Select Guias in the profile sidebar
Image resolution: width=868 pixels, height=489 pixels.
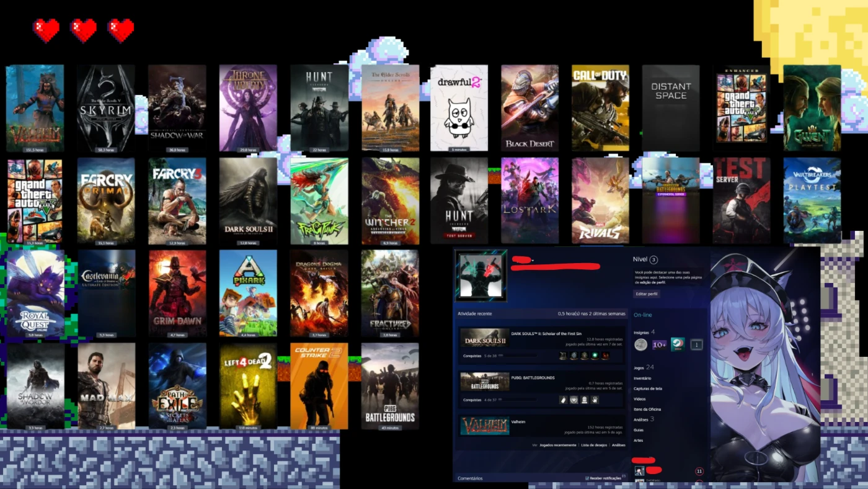pyautogui.click(x=639, y=430)
